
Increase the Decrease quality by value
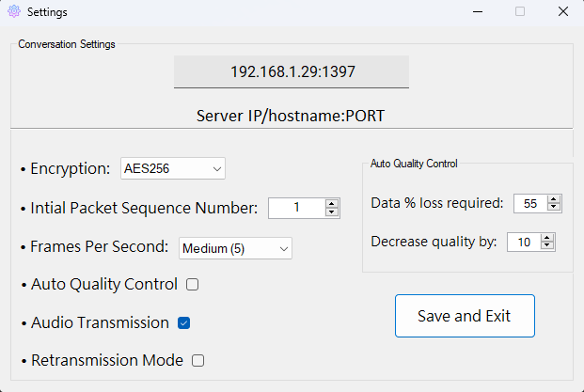click(548, 238)
